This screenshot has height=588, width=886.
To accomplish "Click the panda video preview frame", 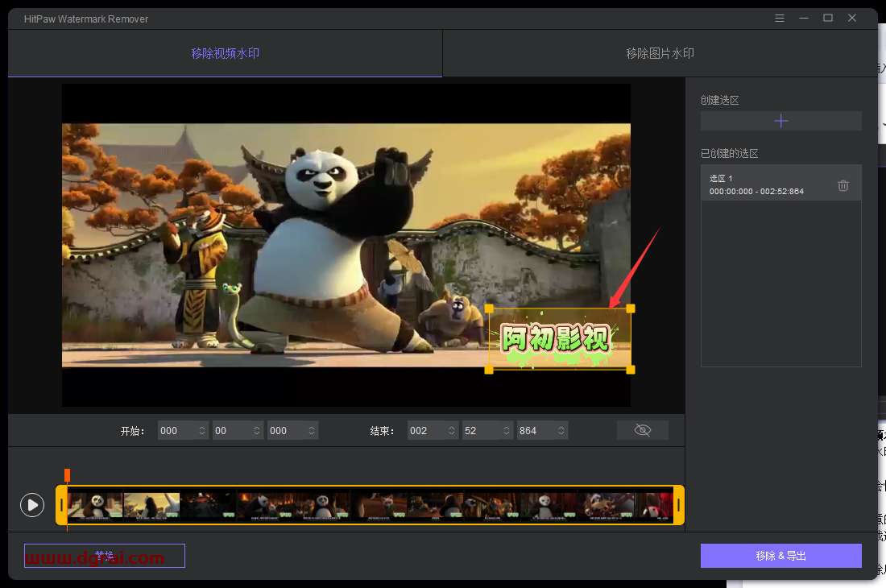I will pos(346,245).
